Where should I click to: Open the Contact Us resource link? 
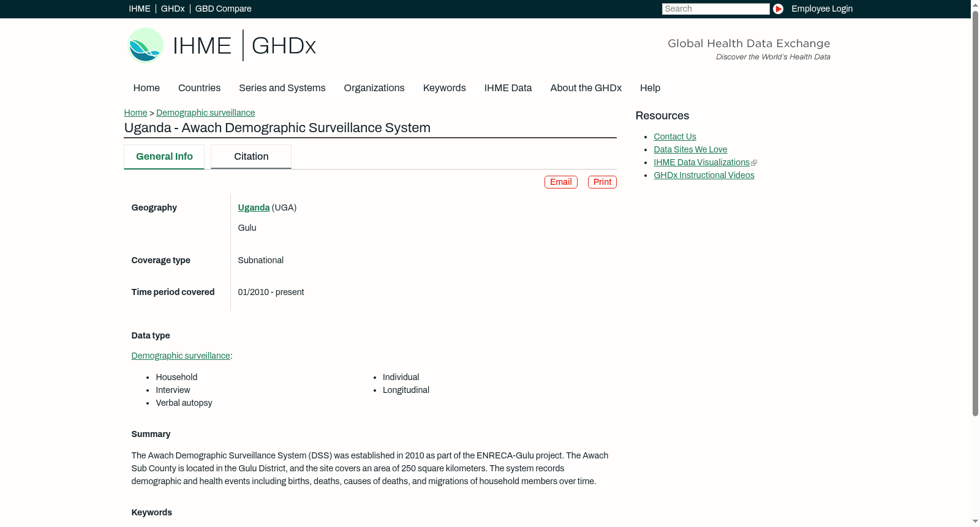click(674, 136)
